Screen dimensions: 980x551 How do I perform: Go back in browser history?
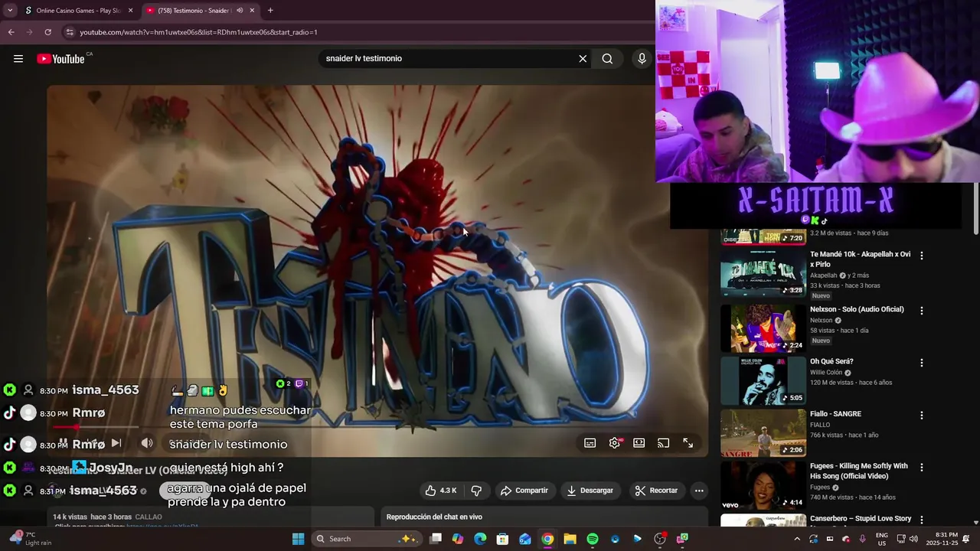click(11, 32)
